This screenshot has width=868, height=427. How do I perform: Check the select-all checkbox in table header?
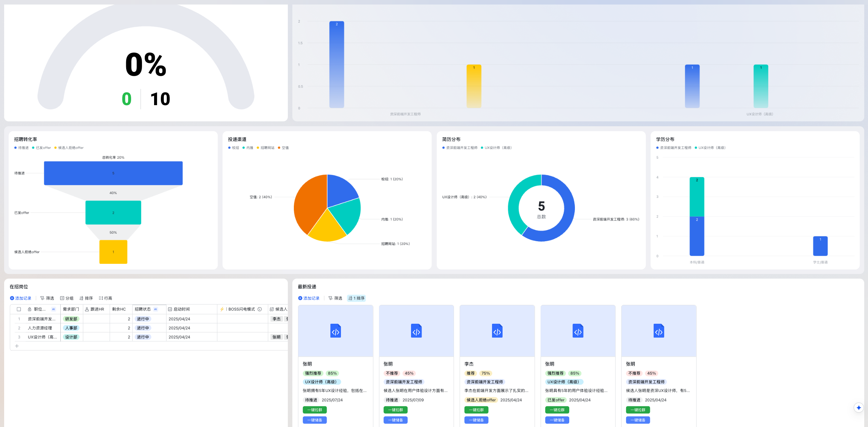pyautogui.click(x=18, y=309)
